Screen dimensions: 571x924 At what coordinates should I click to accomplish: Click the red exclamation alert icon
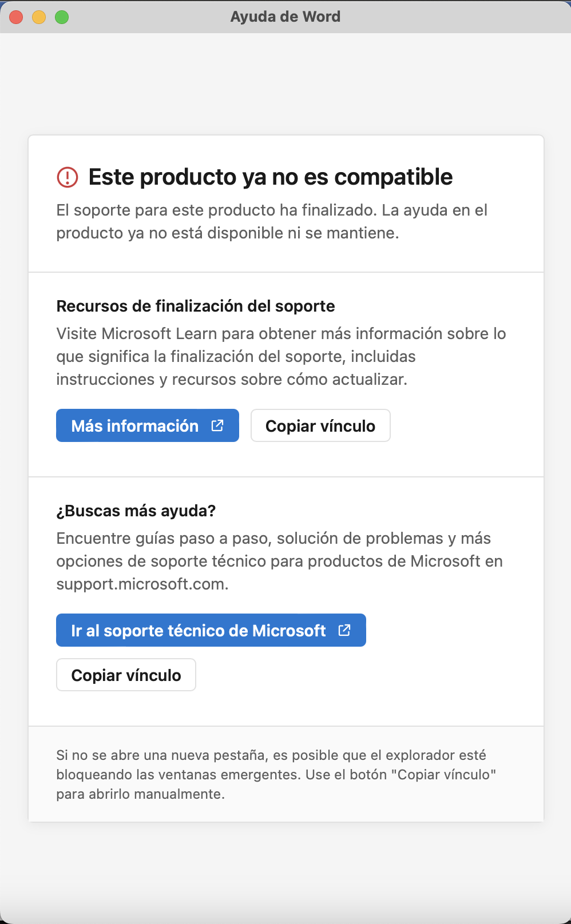pyautogui.click(x=68, y=177)
